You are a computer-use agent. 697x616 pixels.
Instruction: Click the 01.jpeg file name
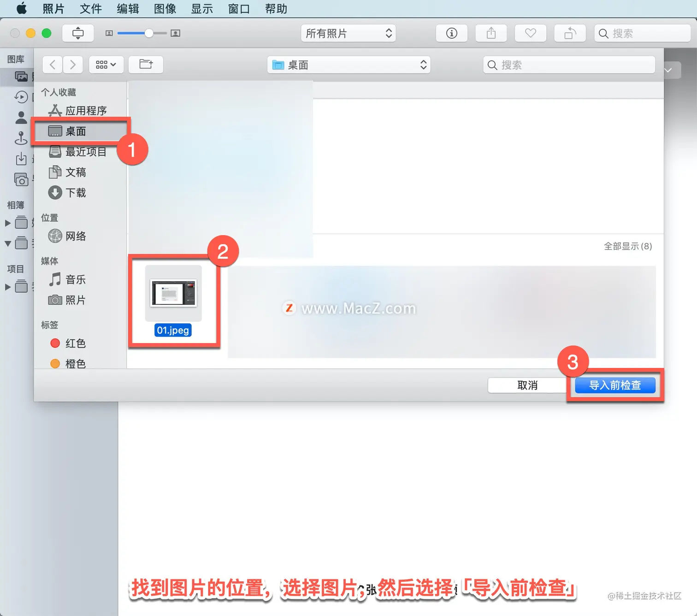(x=173, y=330)
